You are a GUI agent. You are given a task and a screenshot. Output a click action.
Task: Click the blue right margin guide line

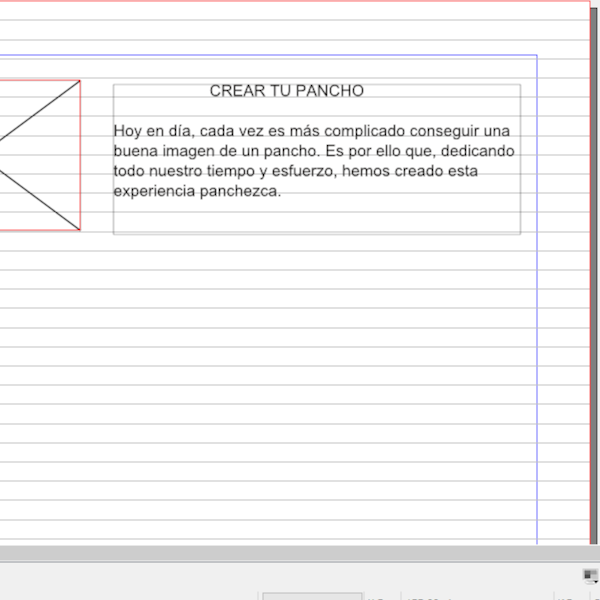(537, 300)
